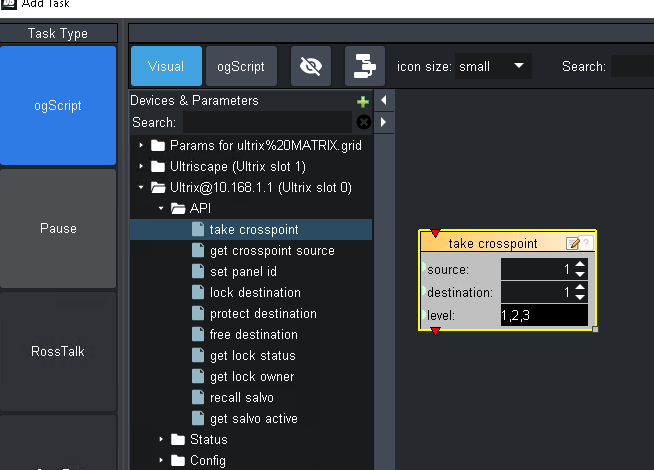Click the Devices & Parameters search box
The height and width of the screenshot is (470, 654).
pos(267,122)
